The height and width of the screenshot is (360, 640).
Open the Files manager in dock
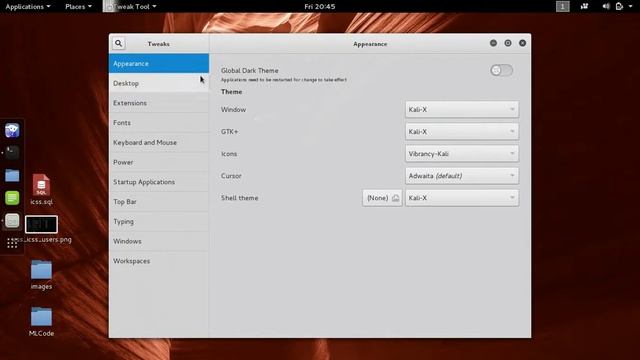click(x=12, y=176)
